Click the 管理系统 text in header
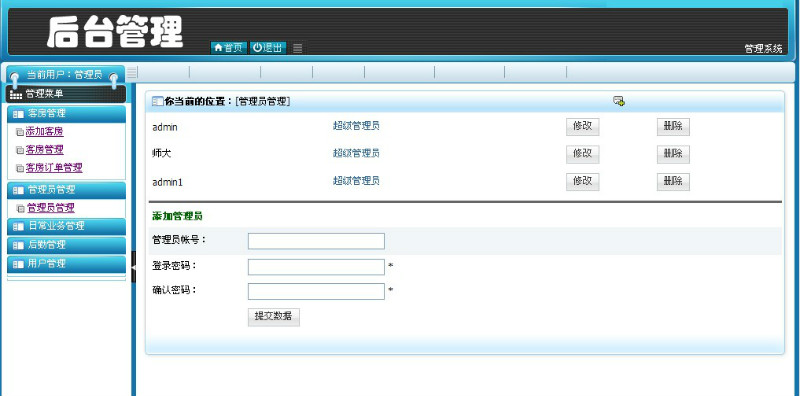This screenshot has width=800, height=396. (x=763, y=49)
